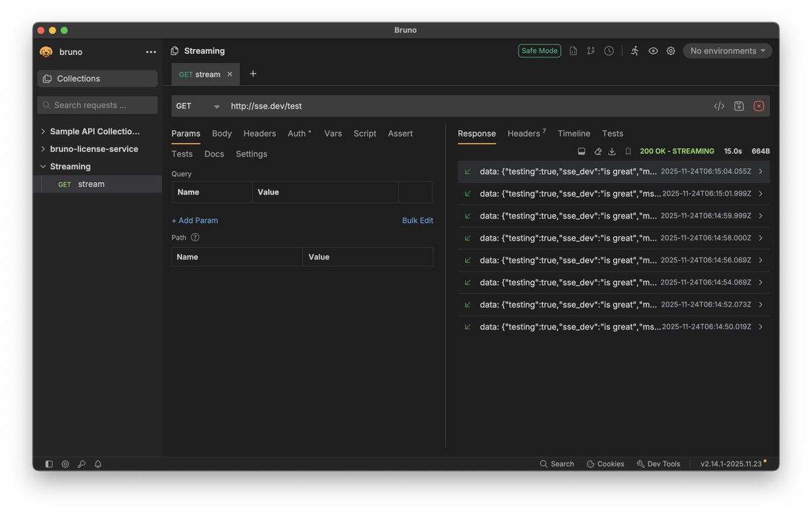
Task: Close the stream request tab
Action: tap(229, 74)
